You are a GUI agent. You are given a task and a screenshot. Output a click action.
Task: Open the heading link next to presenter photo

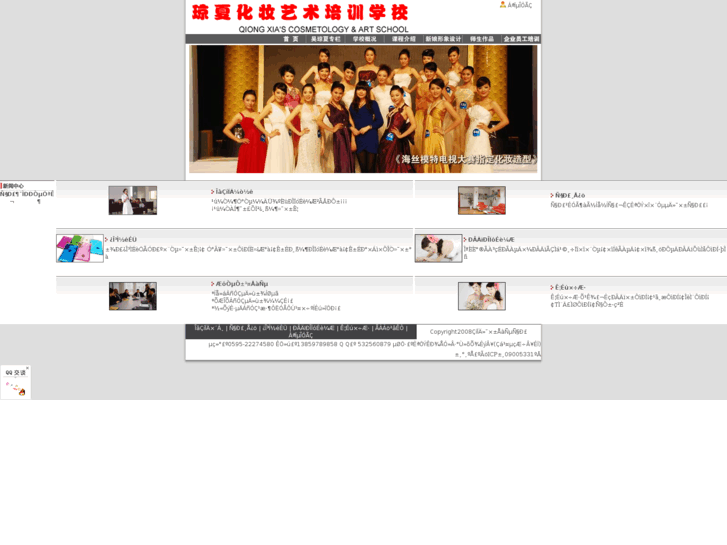pos(234,192)
